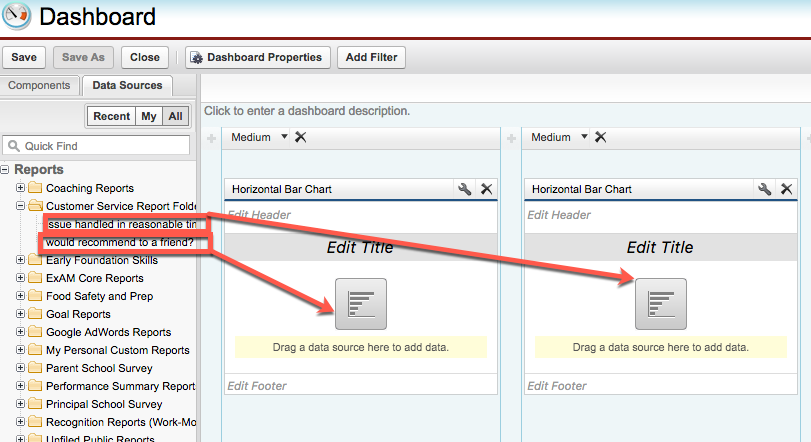Select the Principal School Survey folder label
This screenshot has height=442, width=811.
click(104, 404)
